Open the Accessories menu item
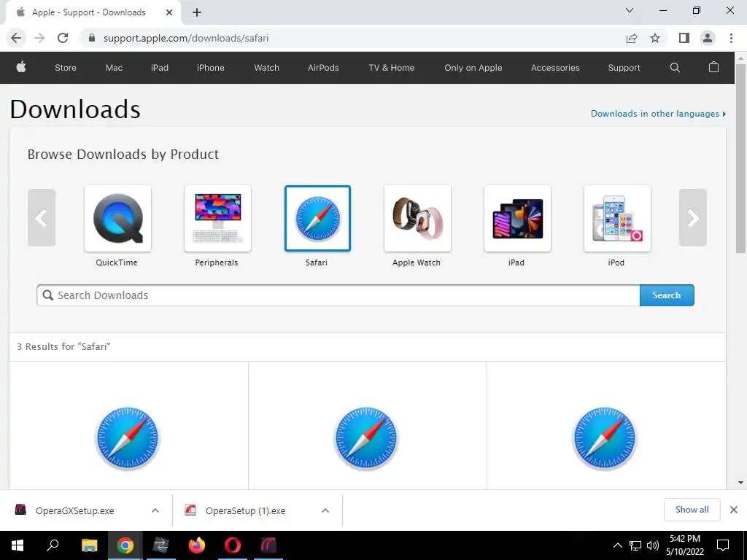The height and width of the screenshot is (560, 747). coord(555,68)
